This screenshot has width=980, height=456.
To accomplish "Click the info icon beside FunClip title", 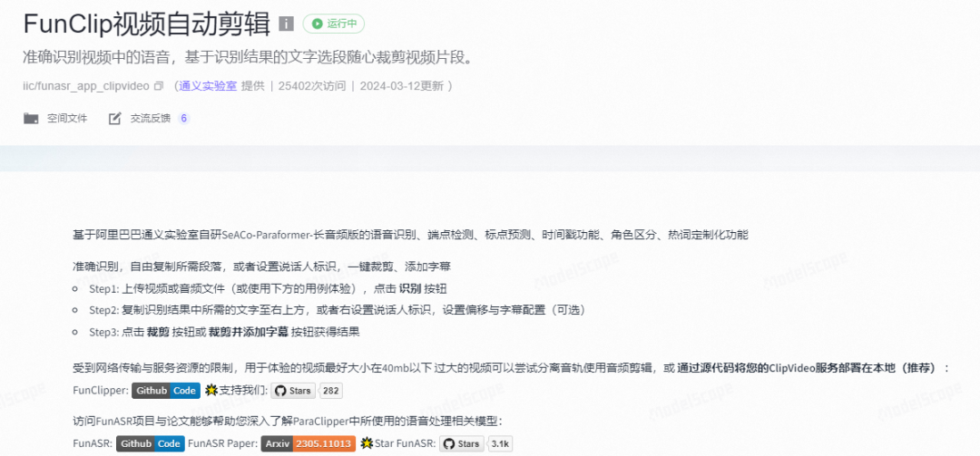I will 286,24.
